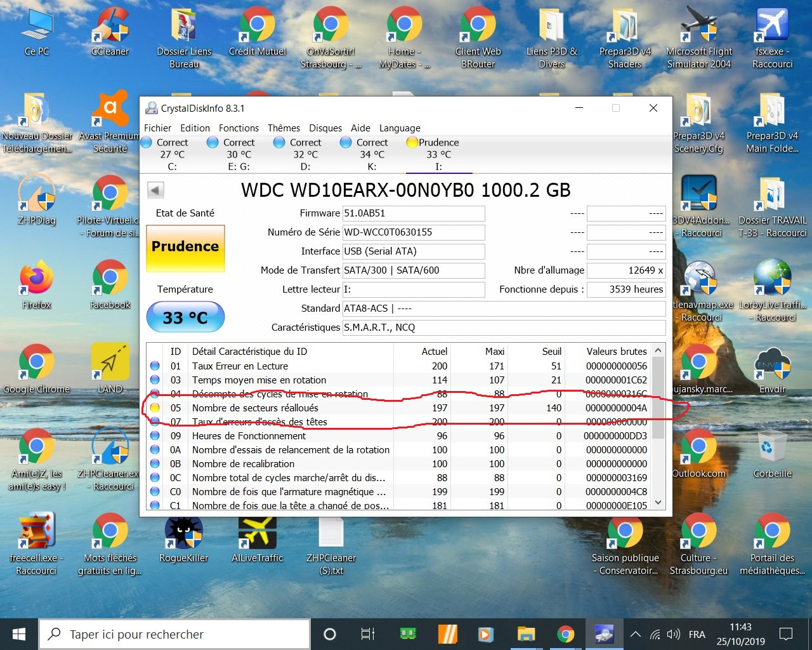812x650 pixels.
Task: Open Client Web BRouter shortcut
Action: (x=478, y=38)
